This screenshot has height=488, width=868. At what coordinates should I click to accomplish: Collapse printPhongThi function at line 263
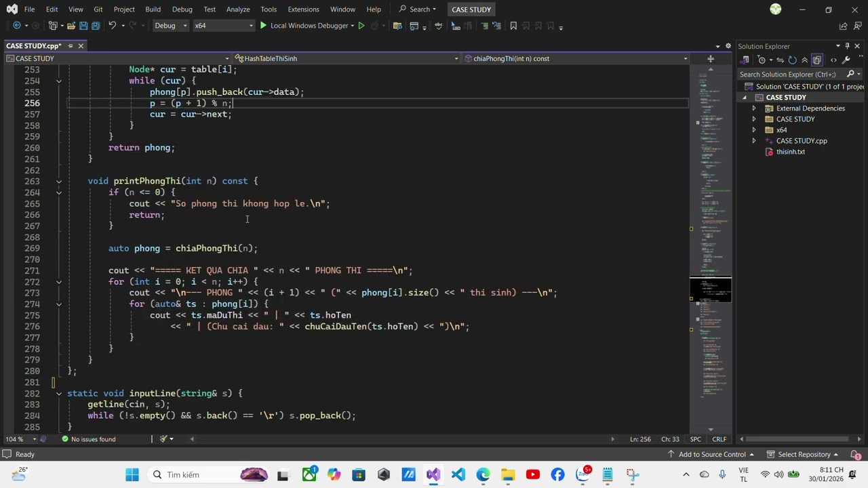(x=59, y=181)
